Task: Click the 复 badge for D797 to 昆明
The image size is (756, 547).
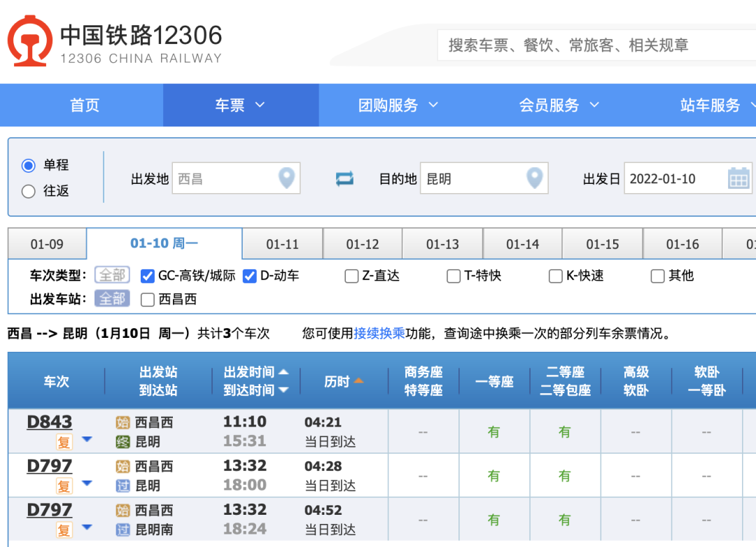Action: click(64, 485)
